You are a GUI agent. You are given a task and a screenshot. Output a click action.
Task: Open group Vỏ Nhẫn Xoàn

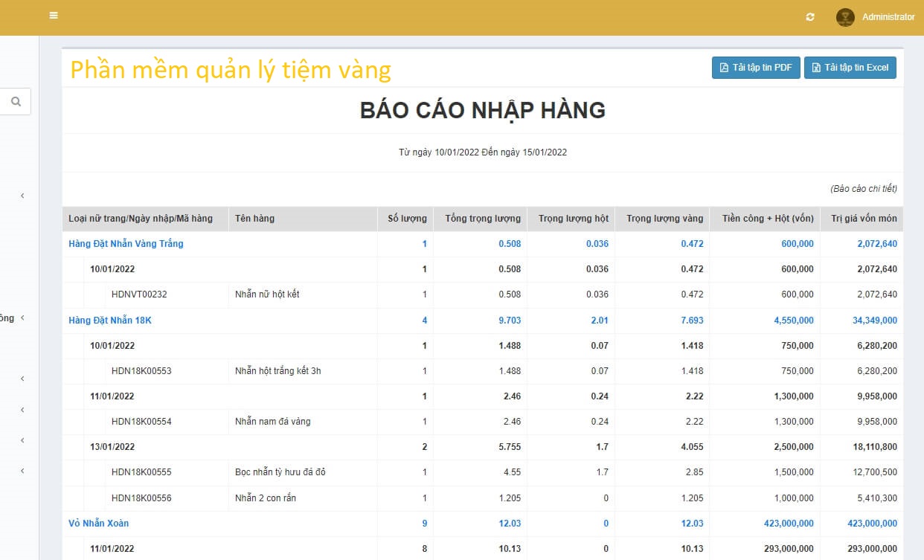pos(99,524)
